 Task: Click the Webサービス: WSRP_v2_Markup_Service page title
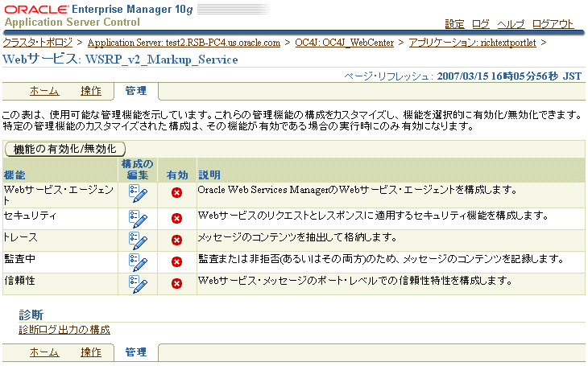pyautogui.click(x=120, y=60)
